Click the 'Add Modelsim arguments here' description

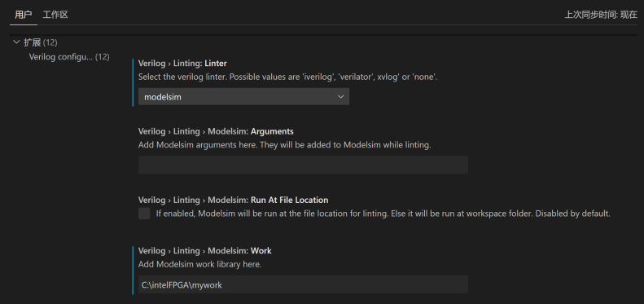pyautogui.click(x=284, y=145)
